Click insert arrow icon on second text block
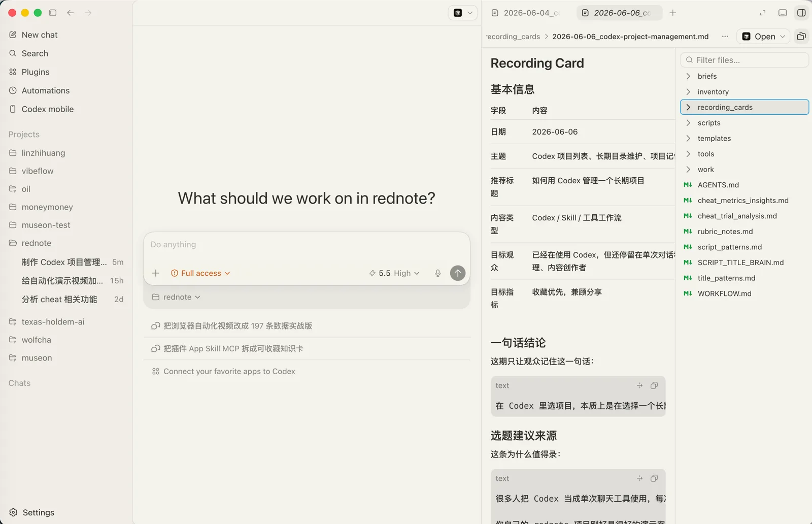Image resolution: width=812 pixels, height=524 pixels. coord(639,478)
